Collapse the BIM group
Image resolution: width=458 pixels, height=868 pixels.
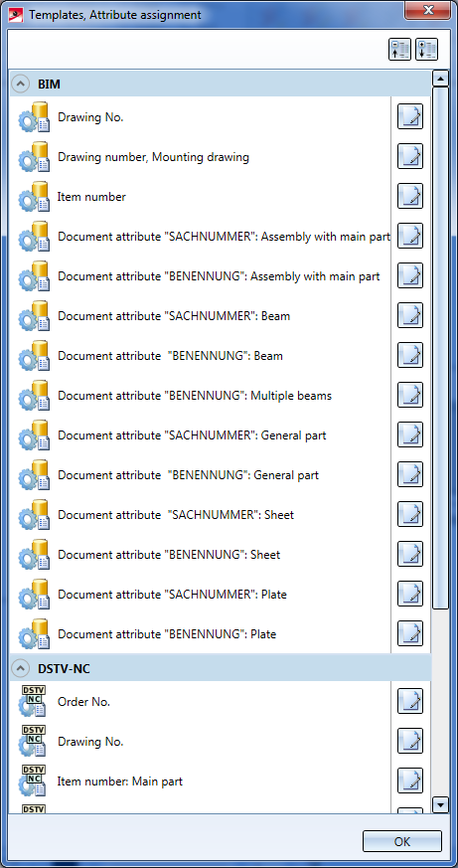click(x=20, y=85)
